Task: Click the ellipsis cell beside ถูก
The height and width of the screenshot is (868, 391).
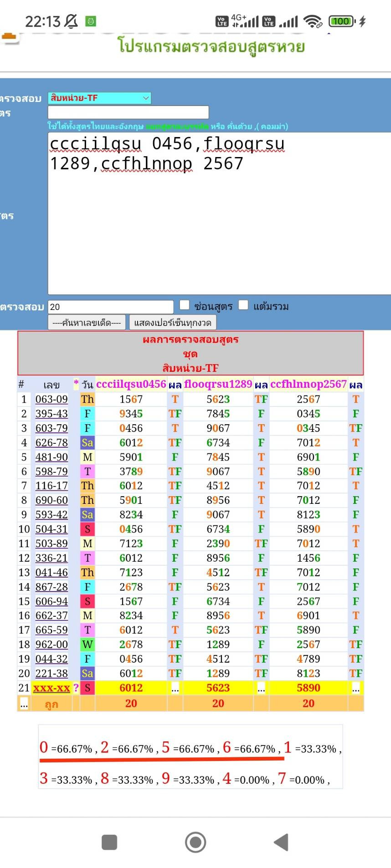Action: coord(24,704)
